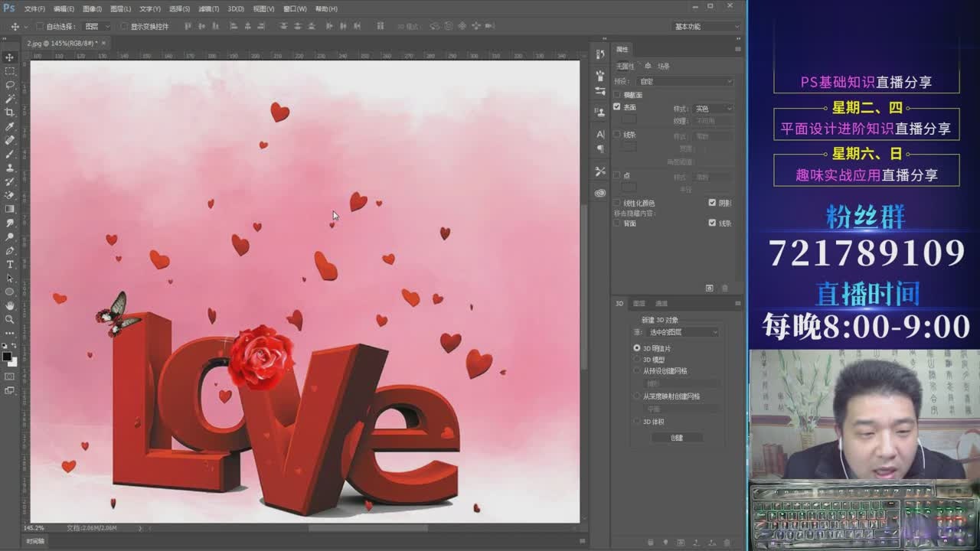Open the 3D panel flyout menu
The image size is (980, 551).
pos(738,304)
